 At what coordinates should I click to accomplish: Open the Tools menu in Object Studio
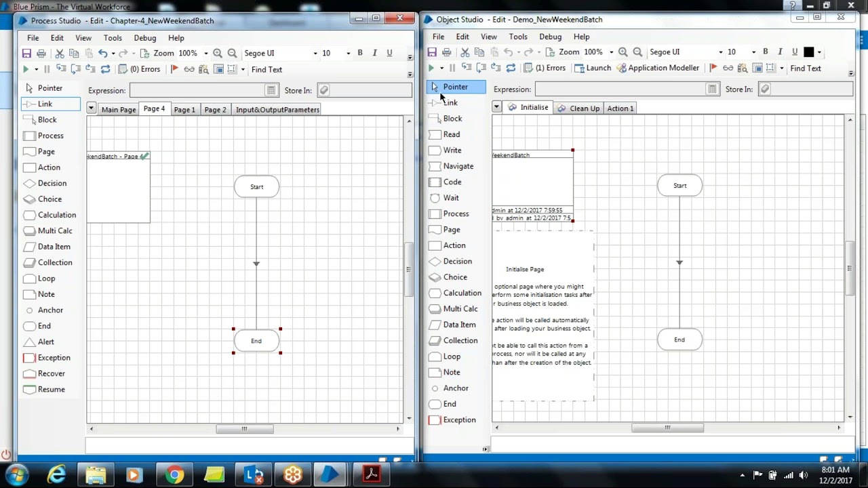click(518, 37)
